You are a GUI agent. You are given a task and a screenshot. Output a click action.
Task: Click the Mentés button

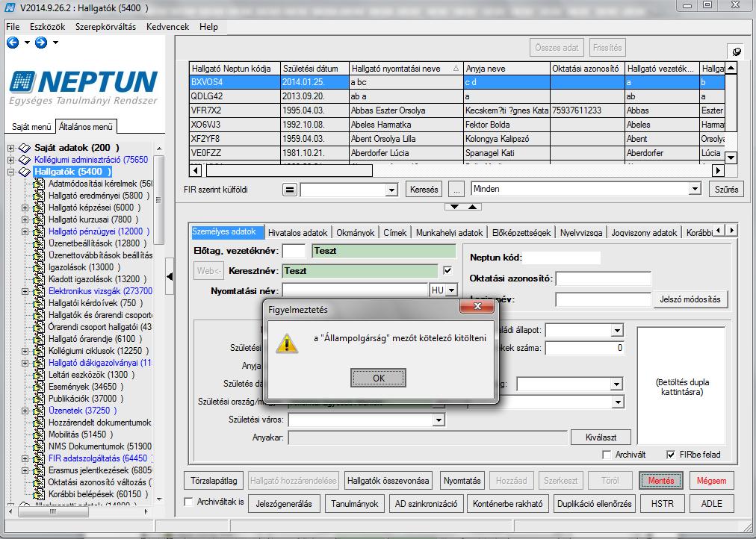point(661,481)
